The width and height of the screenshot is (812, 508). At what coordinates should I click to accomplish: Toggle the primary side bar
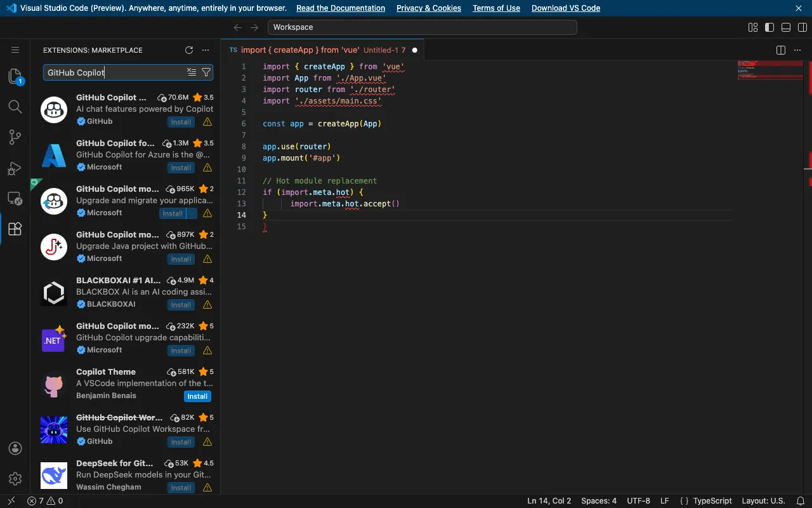[769, 27]
